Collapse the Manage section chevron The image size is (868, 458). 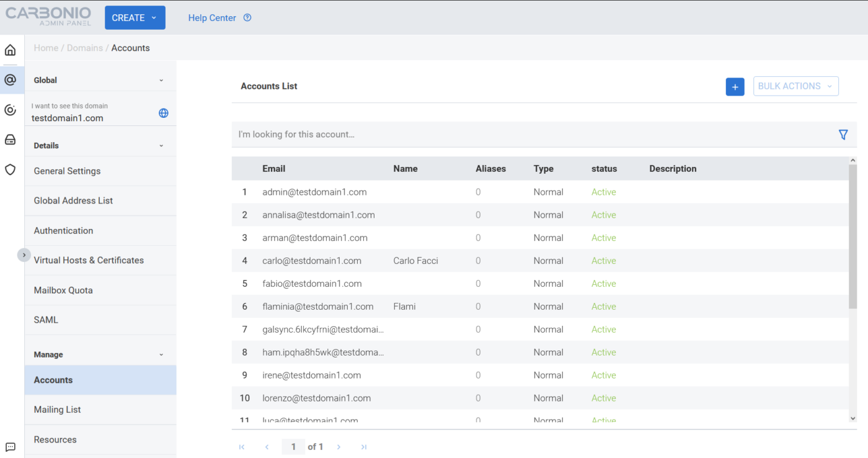click(x=161, y=354)
